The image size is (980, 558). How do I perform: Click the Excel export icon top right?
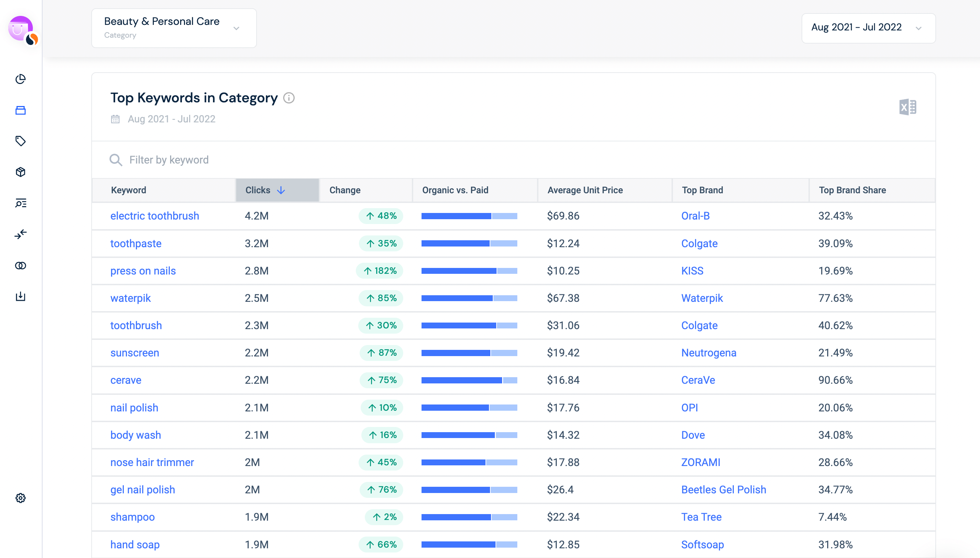click(x=908, y=107)
